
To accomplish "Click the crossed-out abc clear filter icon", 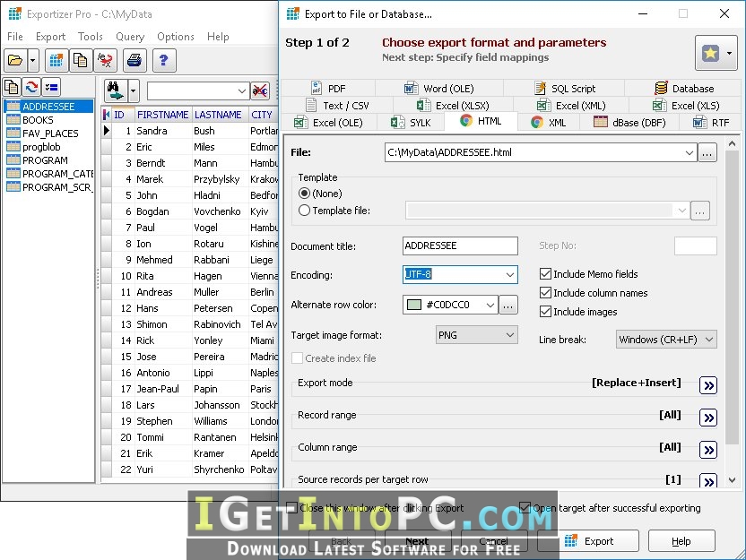I will pos(260,90).
